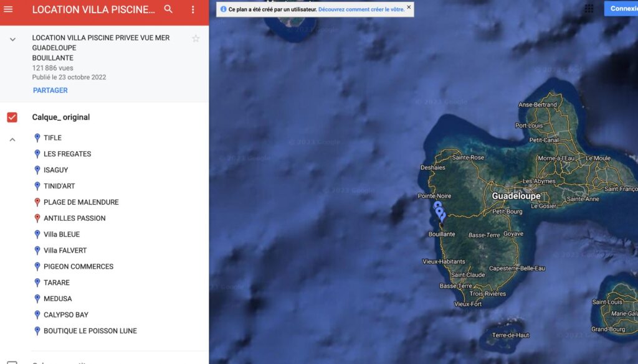Click 'Publié le 23 octobre 2022' text

pyautogui.click(x=69, y=77)
